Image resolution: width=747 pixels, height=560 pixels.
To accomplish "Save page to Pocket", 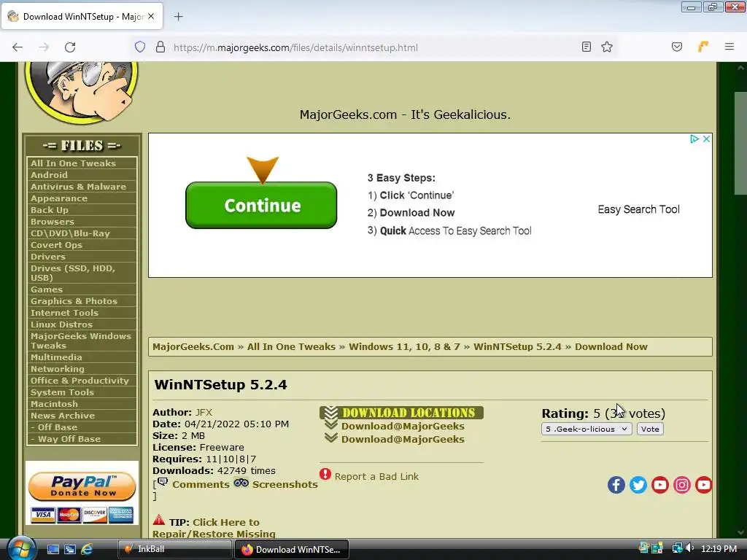I will point(677,47).
